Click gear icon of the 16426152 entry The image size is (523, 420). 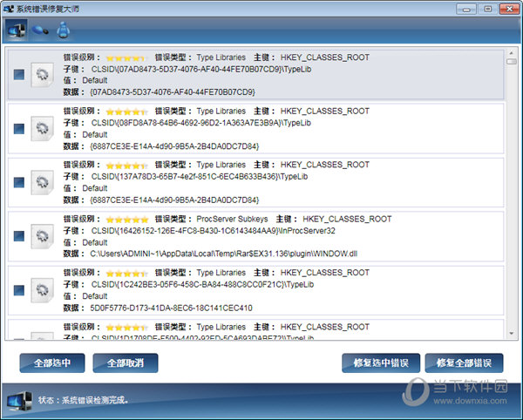(x=43, y=236)
